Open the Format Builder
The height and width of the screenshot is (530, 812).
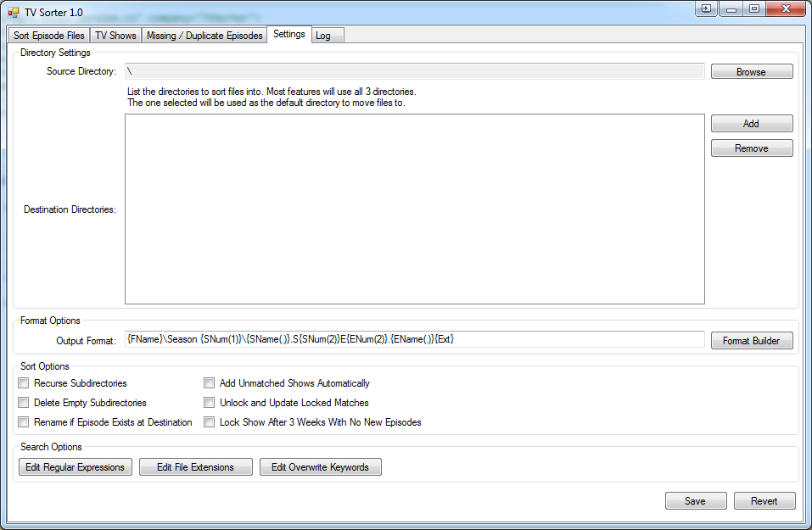(751, 340)
